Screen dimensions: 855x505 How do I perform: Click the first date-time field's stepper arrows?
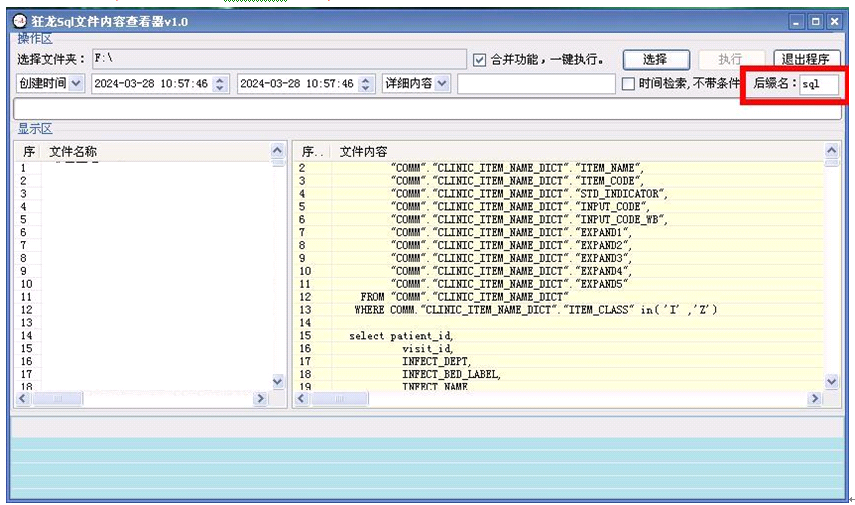tap(220, 83)
